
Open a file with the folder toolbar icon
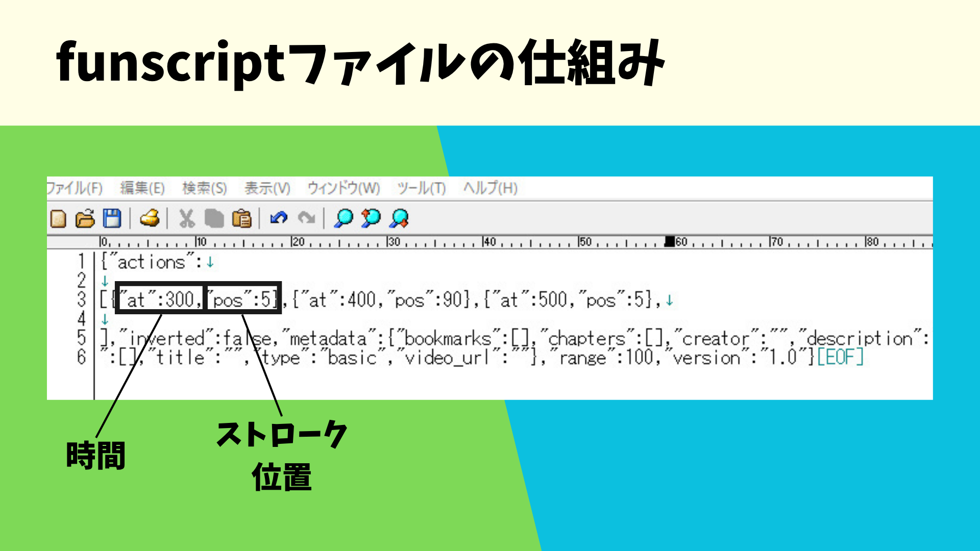pos(85,219)
